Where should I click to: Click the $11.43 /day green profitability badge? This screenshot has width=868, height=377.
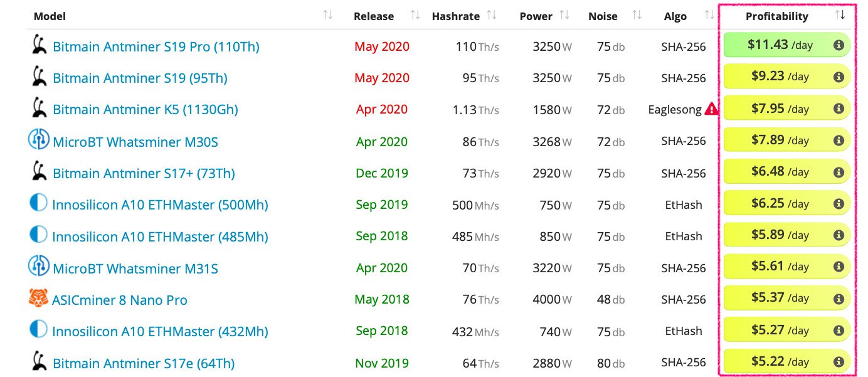click(787, 45)
